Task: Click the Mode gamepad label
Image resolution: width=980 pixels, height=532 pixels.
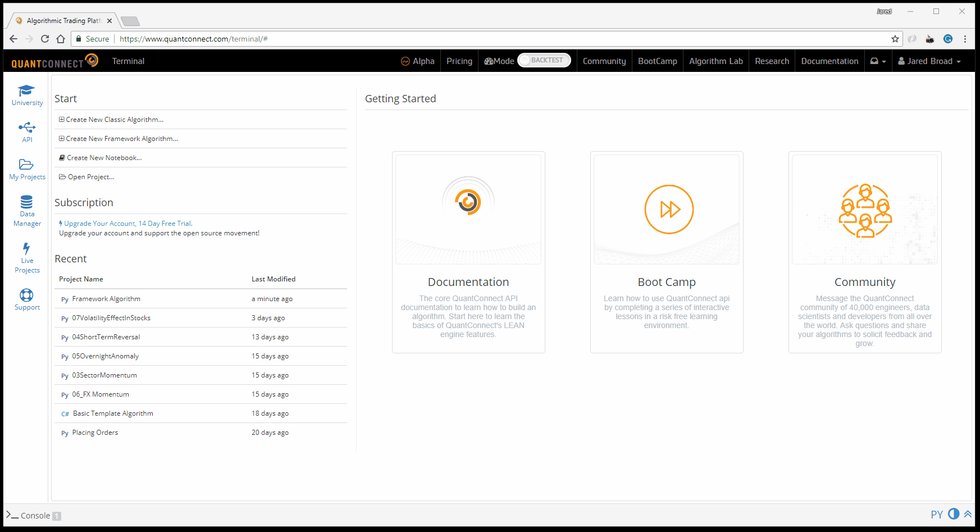Action: coord(499,61)
